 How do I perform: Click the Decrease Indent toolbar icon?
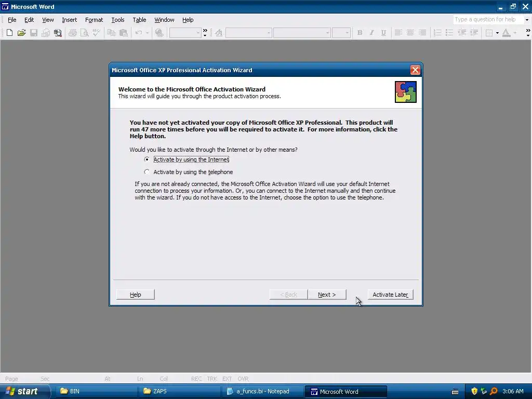click(462, 33)
